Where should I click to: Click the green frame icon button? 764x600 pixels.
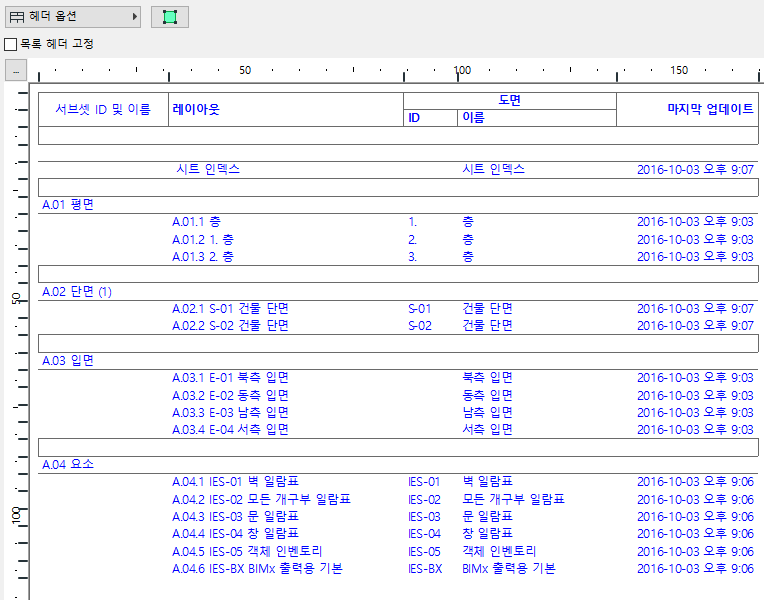pyautogui.click(x=170, y=17)
